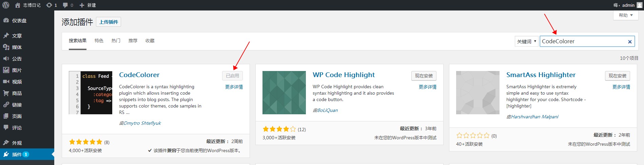This screenshot has height=165, width=644.
Task: Open the 关键词 search type dropdown
Action: click(527, 41)
